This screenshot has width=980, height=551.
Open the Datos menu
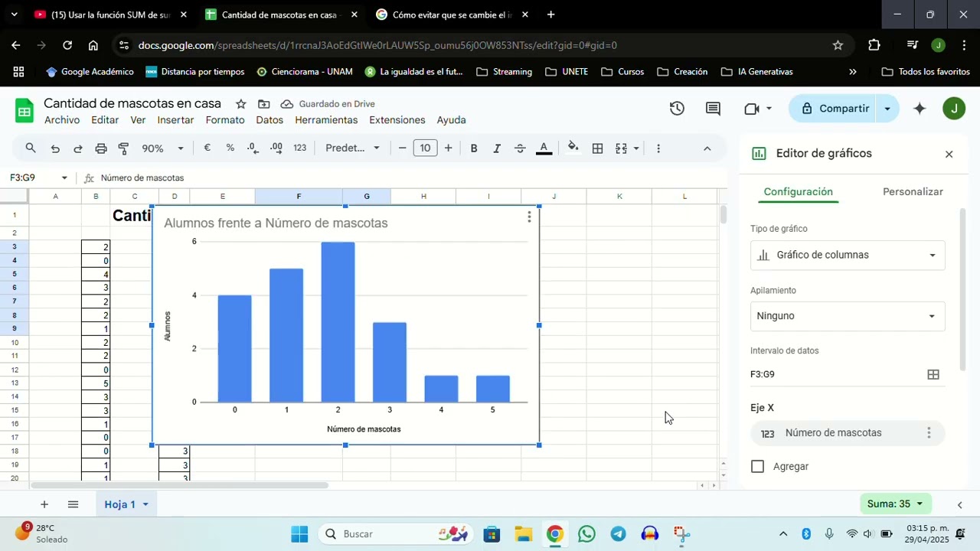click(x=269, y=120)
